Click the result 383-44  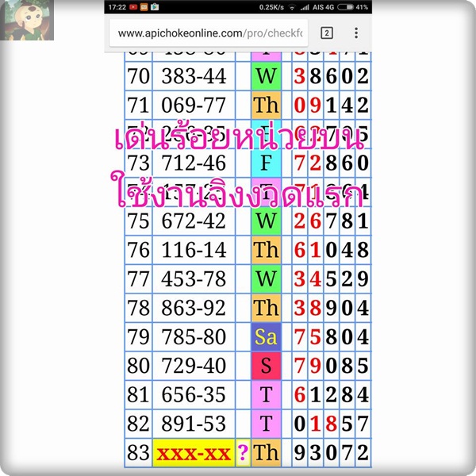tap(194, 76)
